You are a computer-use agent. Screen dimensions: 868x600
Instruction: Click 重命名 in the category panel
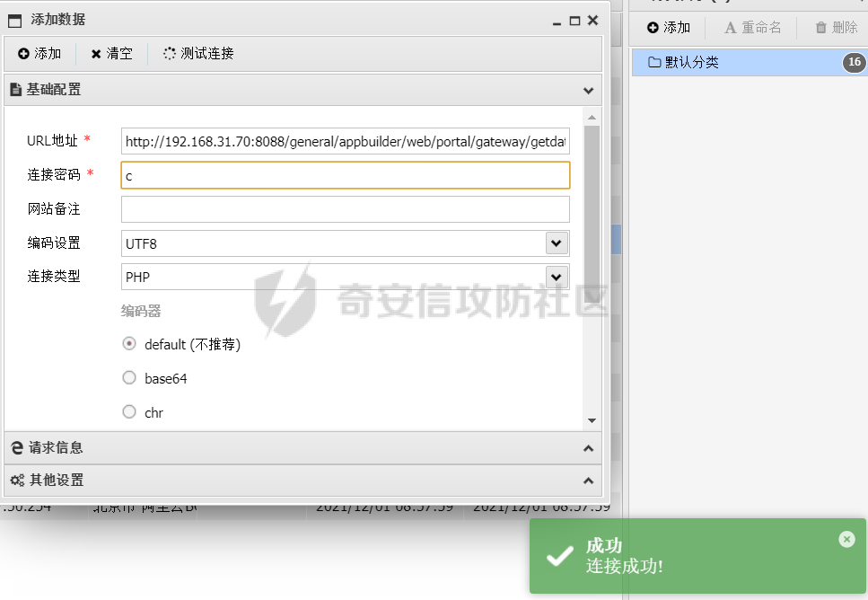pos(753,27)
